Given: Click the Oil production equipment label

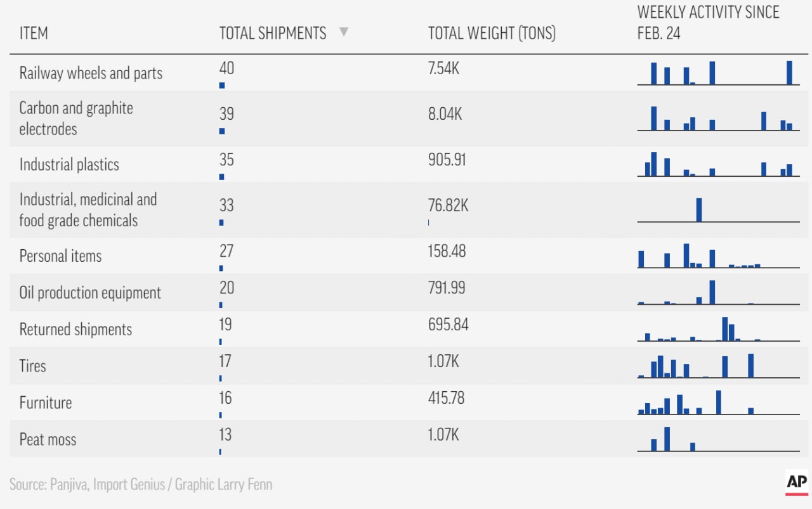Looking at the screenshot, I should pyautogui.click(x=90, y=293).
